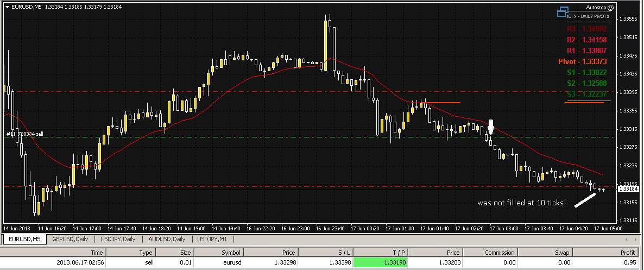Click the S3 - 1.32237 pivot label
644x270 pixels.
[586, 94]
